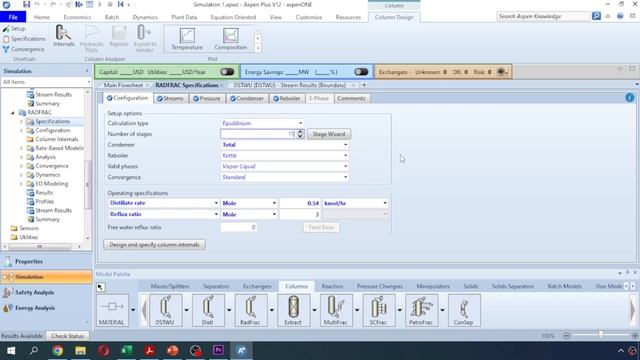The height and width of the screenshot is (360, 640).
Task: Click the Aspen Knowledge search icon
Action: coord(596,16)
